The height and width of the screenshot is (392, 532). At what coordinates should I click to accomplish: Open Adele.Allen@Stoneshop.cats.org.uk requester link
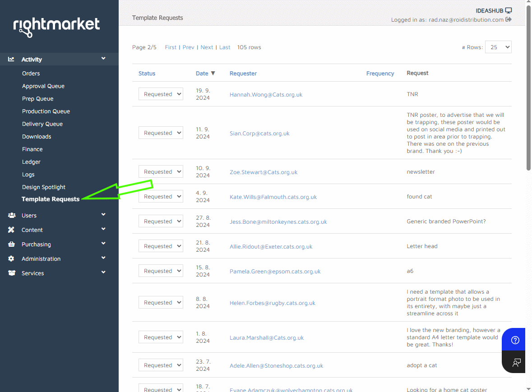(x=277, y=365)
